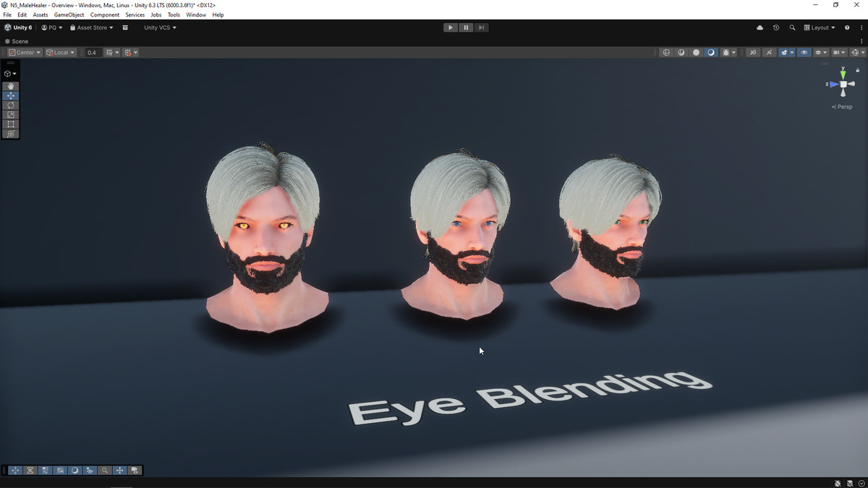Open the Assets menu

click(41, 14)
